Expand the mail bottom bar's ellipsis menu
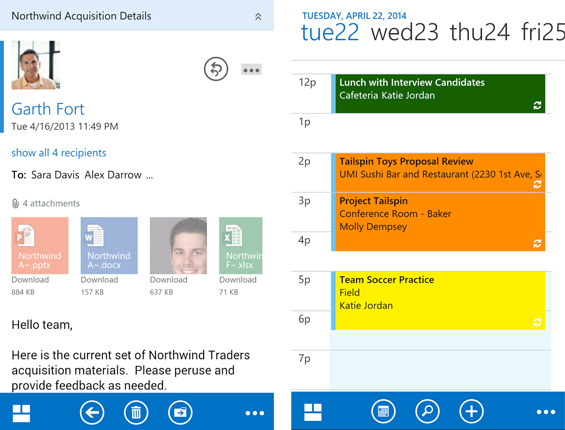Viewport: 565px width, 430px height. (x=255, y=413)
